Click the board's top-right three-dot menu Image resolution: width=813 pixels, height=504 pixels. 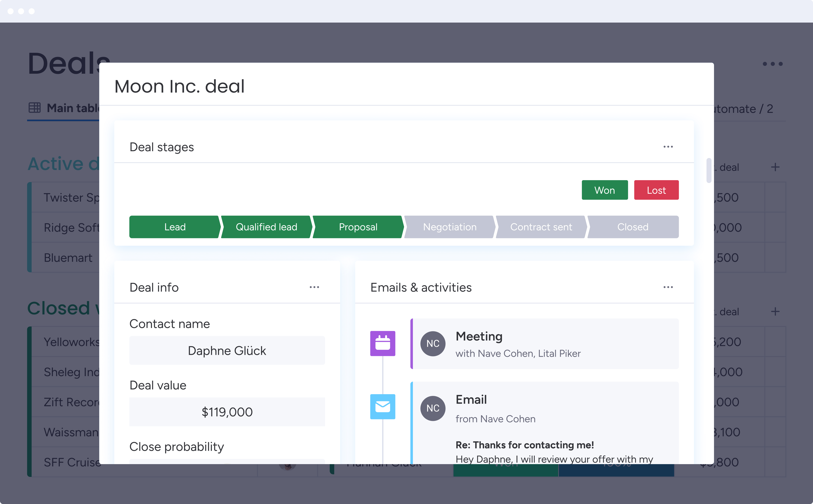772,64
